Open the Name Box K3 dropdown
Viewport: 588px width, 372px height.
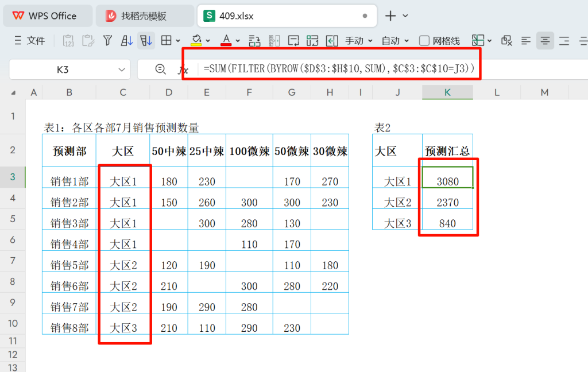[122, 70]
